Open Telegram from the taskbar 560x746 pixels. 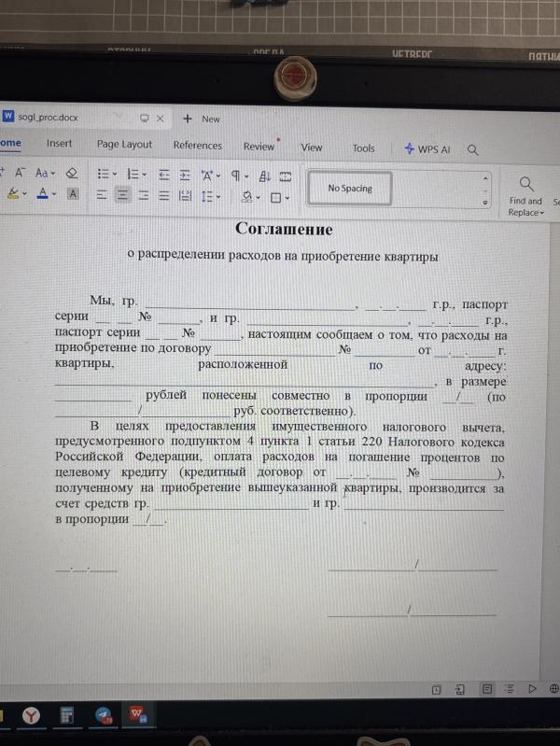click(103, 714)
